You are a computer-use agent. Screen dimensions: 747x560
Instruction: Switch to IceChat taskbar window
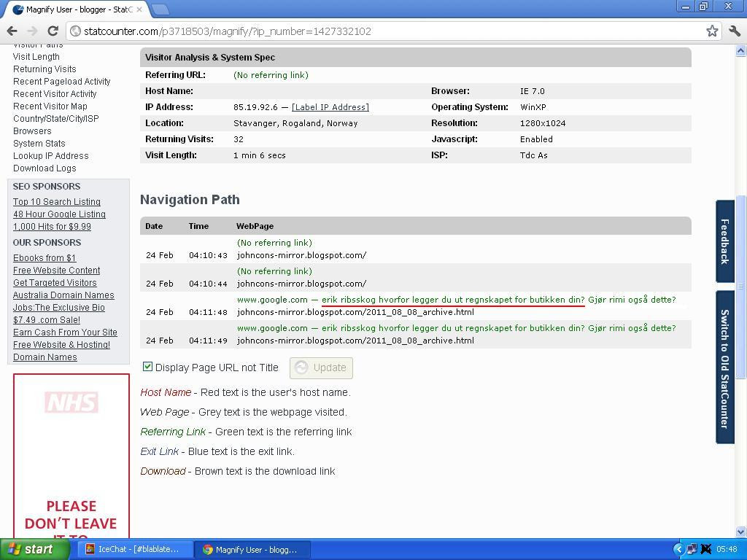tap(136, 550)
